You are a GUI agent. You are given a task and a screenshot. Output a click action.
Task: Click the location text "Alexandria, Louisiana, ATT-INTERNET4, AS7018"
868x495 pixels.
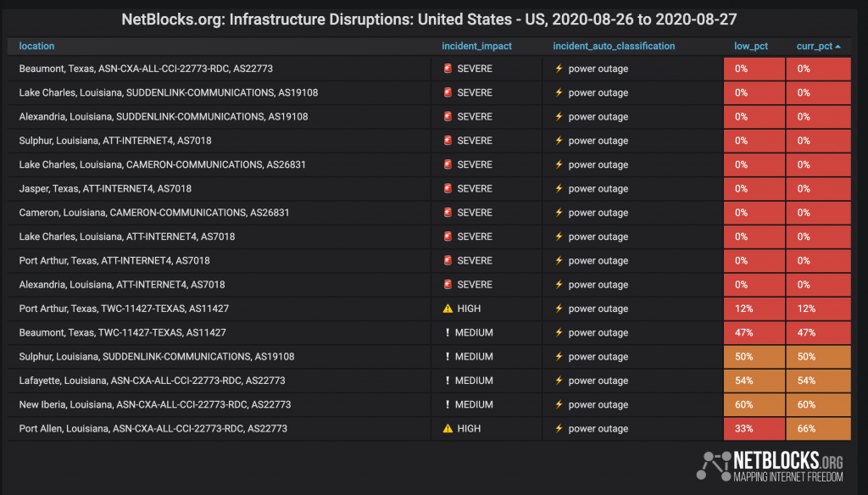(122, 285)
